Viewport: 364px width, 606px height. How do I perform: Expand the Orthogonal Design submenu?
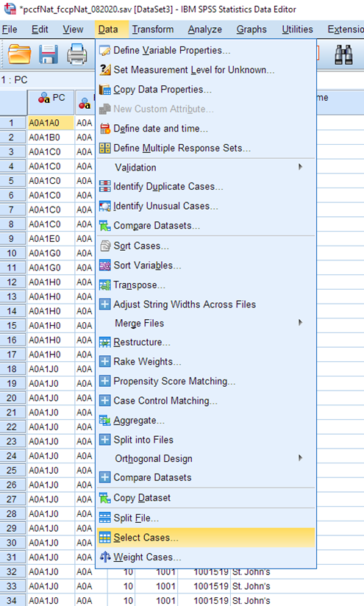206,458
